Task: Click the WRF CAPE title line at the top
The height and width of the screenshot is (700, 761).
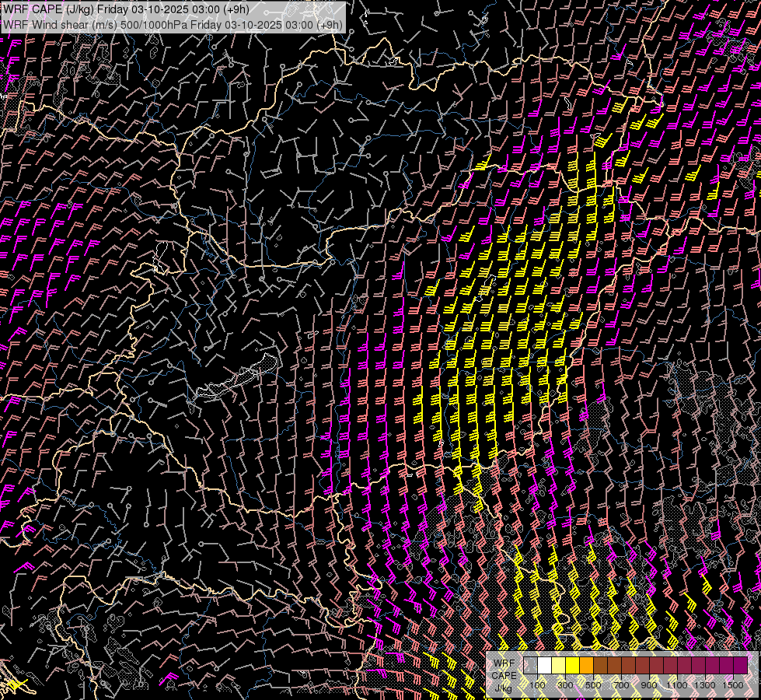Action: click(126, 9)
